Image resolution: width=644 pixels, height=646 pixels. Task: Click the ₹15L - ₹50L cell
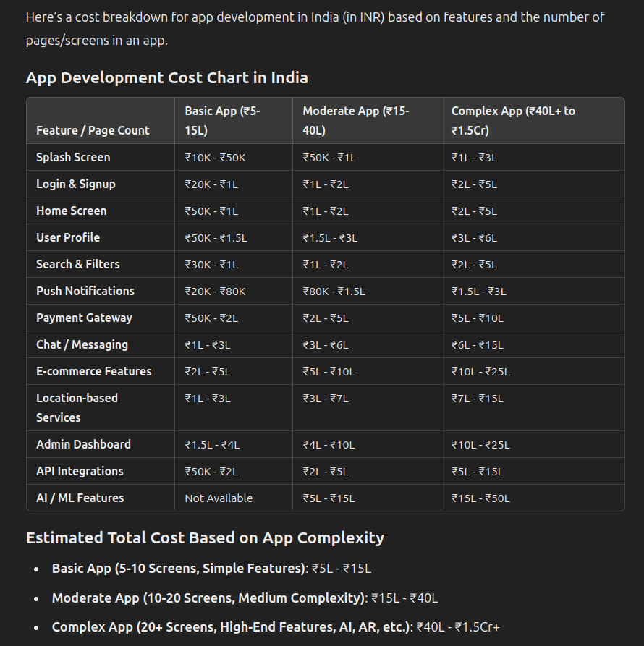[480, 498]
